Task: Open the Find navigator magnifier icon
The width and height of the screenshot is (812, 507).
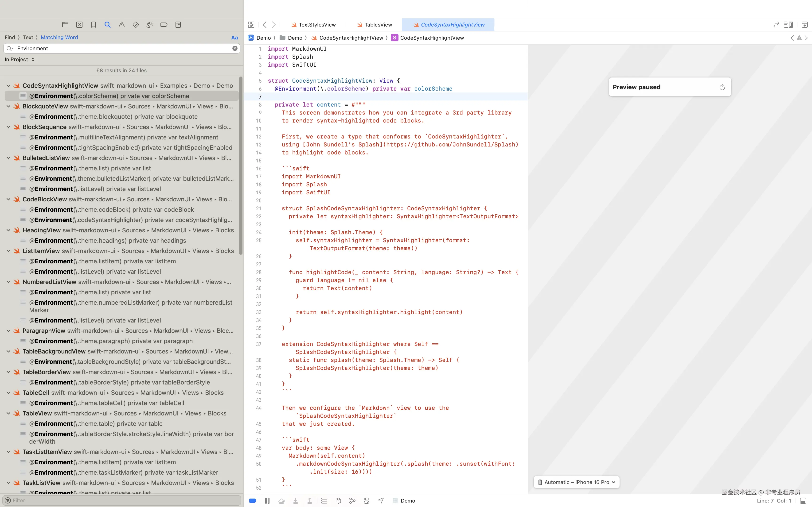Action: [107, 24]
